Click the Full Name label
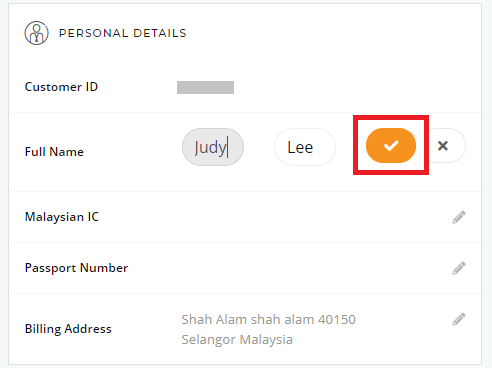The width and height of the screenshot is (492, 368). 54,152
